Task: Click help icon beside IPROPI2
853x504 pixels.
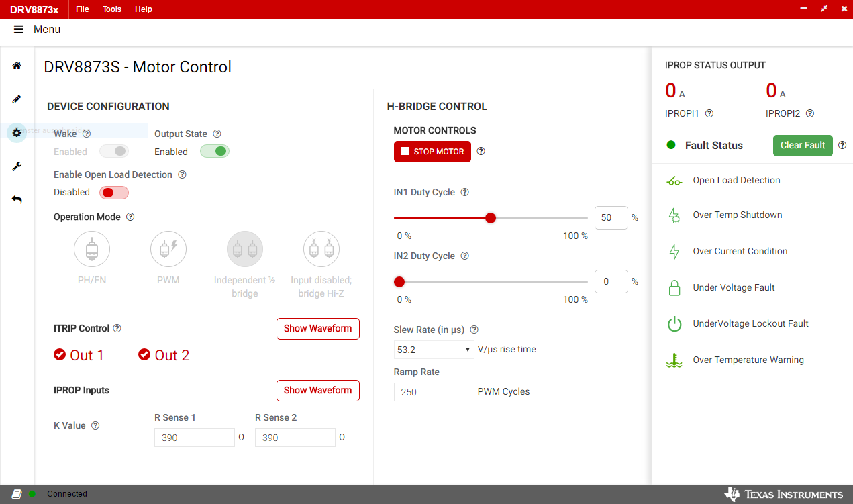Action: [810, 113]
